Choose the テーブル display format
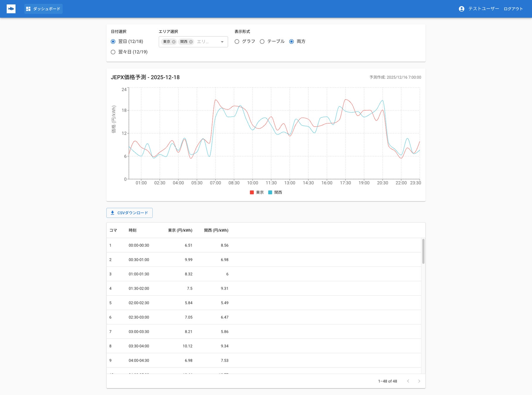 point(262,42)
